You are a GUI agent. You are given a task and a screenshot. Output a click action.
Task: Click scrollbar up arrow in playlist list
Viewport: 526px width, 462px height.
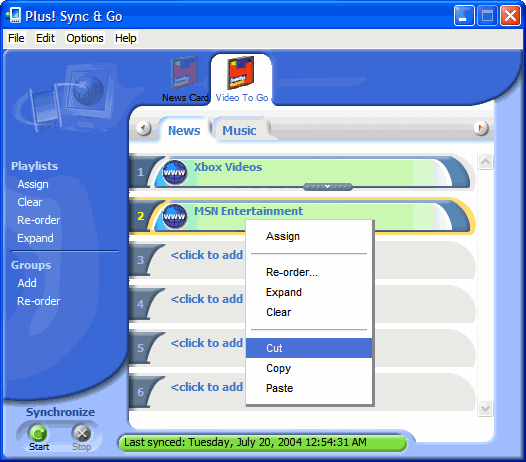(x=485, y=162)
